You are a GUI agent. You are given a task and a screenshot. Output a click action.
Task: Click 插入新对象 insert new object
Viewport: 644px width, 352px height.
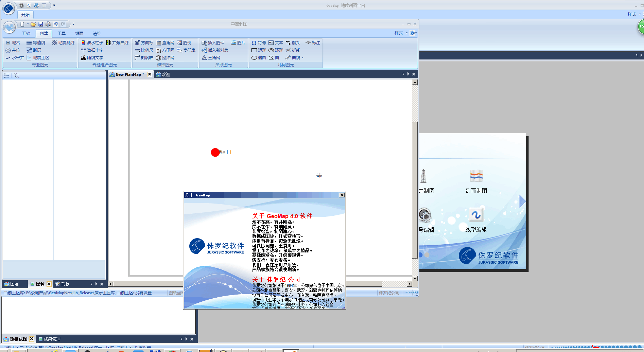point(215,50)
